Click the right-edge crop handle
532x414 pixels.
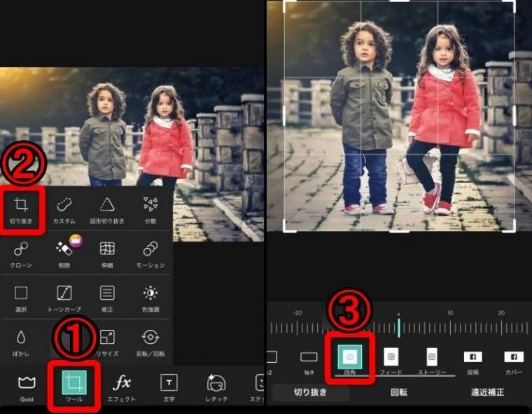(x=514, y=116)
